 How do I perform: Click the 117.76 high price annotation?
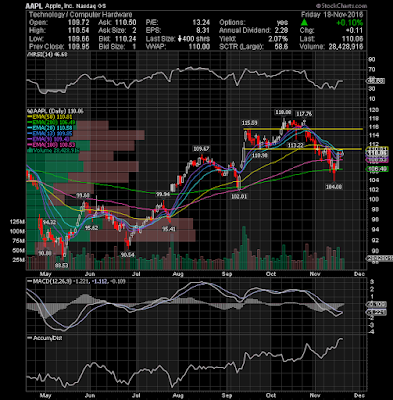304,114
